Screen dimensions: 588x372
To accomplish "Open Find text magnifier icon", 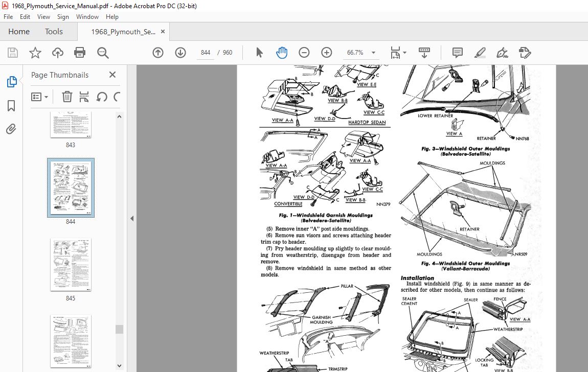I will (103, 53).
